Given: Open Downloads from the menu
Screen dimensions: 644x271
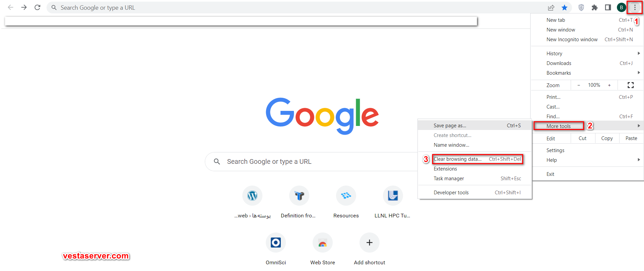Looking at the screenshot, I should point(587,63).
